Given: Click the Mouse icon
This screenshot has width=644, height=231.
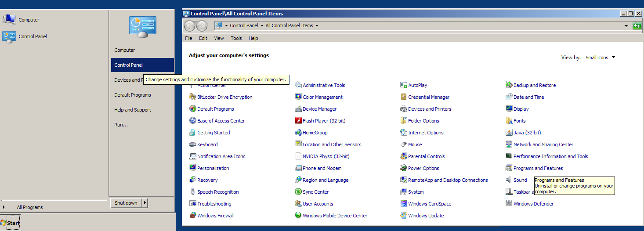Looking at the screenshot, I should [x=404, y=144].
